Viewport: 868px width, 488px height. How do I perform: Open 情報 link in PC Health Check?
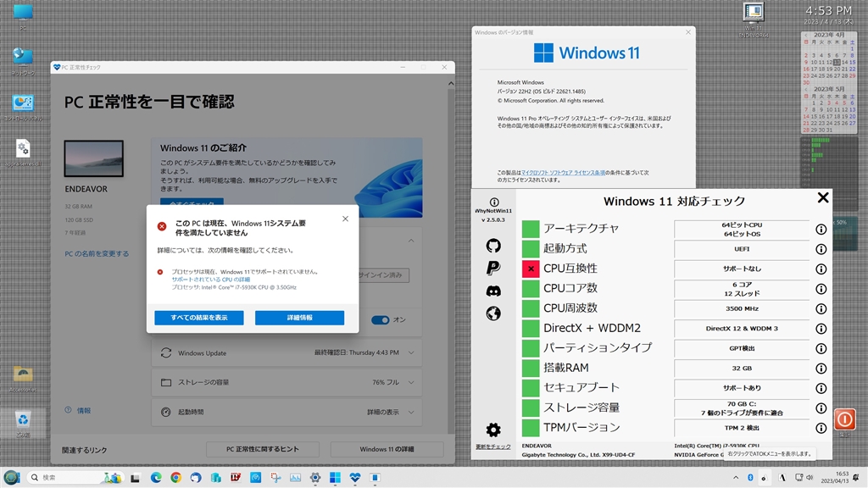[x=84, y=411]
